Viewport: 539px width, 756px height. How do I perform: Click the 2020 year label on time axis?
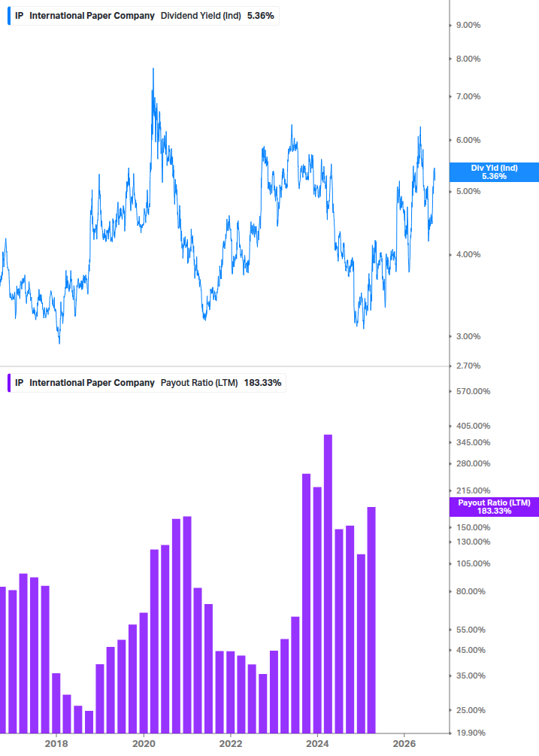[144, 744]
